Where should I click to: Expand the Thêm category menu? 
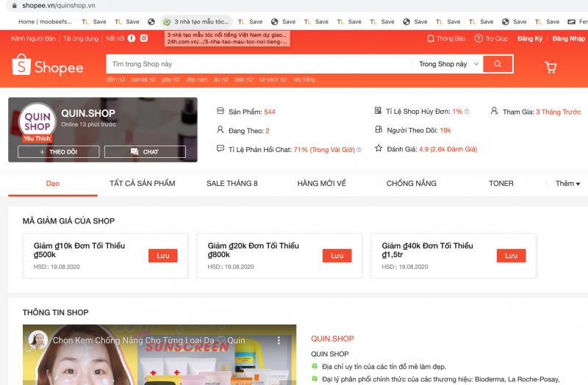click(x=567, y=184)
